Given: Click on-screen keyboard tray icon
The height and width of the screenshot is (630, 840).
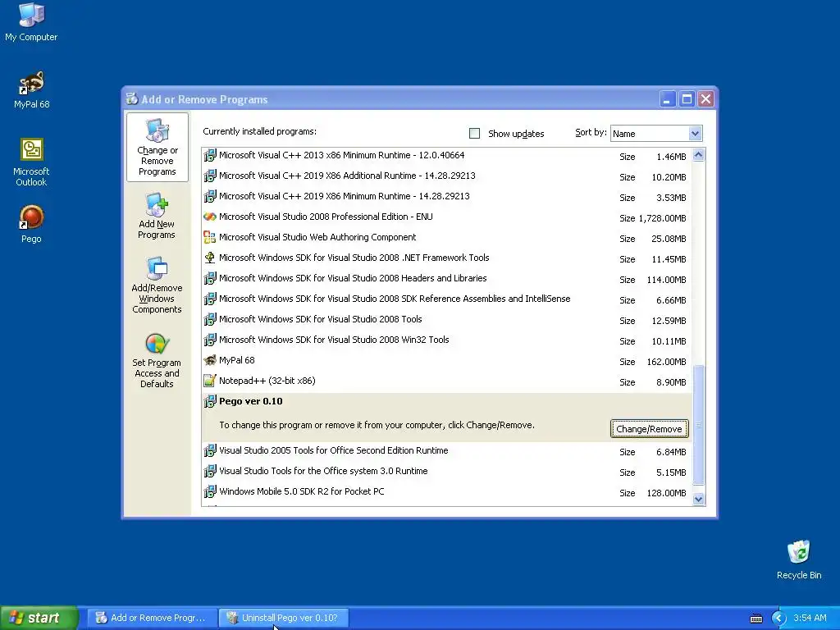Looking at the screenshot, I should point(756,619).
